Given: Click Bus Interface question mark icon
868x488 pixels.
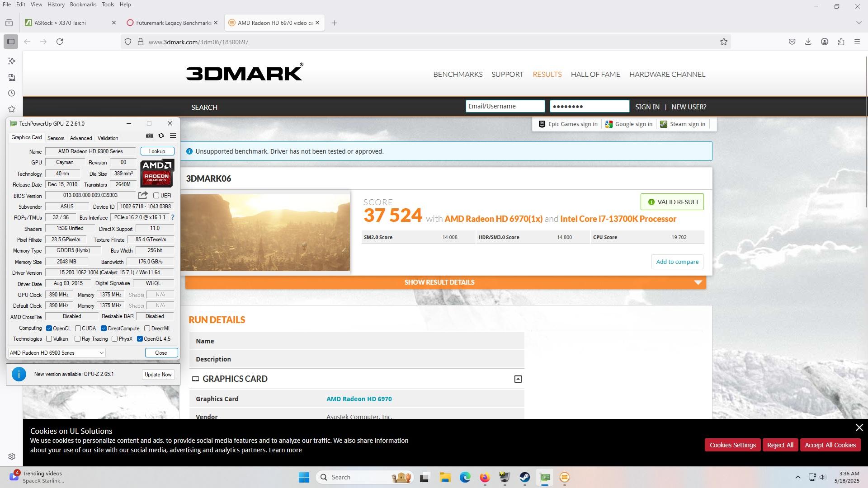Looking at the screenshot, I should pyautogui.click(x=173, y=217).
